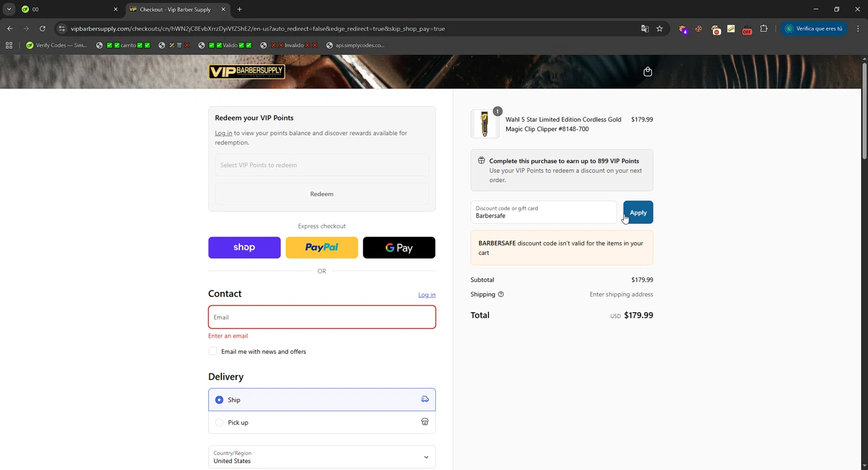Open the tools and trash emoji bookmark
Screen dimensions: 868x470
pyautogui.click(x=174, y=45)
